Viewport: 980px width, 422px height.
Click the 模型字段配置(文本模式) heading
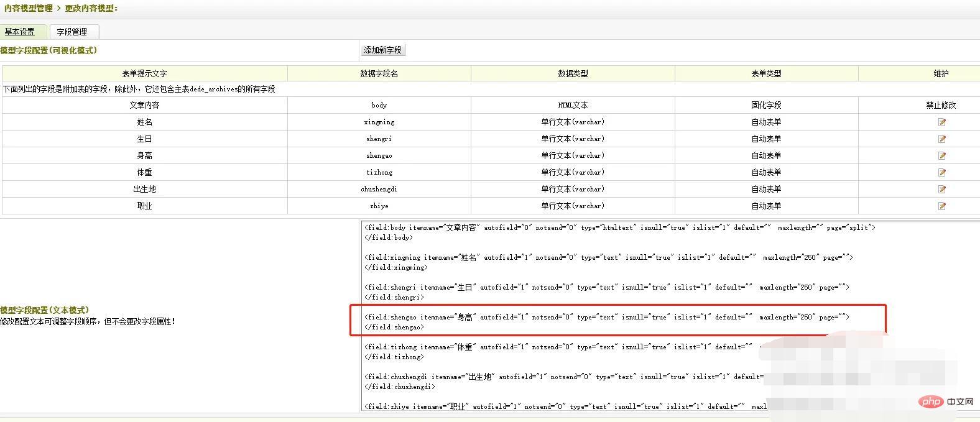pyautogui.click(x=44, y=310)
